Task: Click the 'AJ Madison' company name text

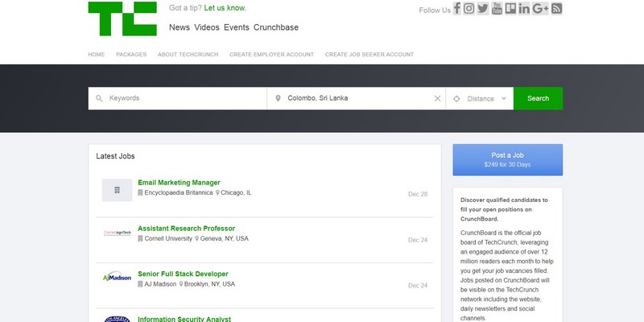Action: pos(160,284)
